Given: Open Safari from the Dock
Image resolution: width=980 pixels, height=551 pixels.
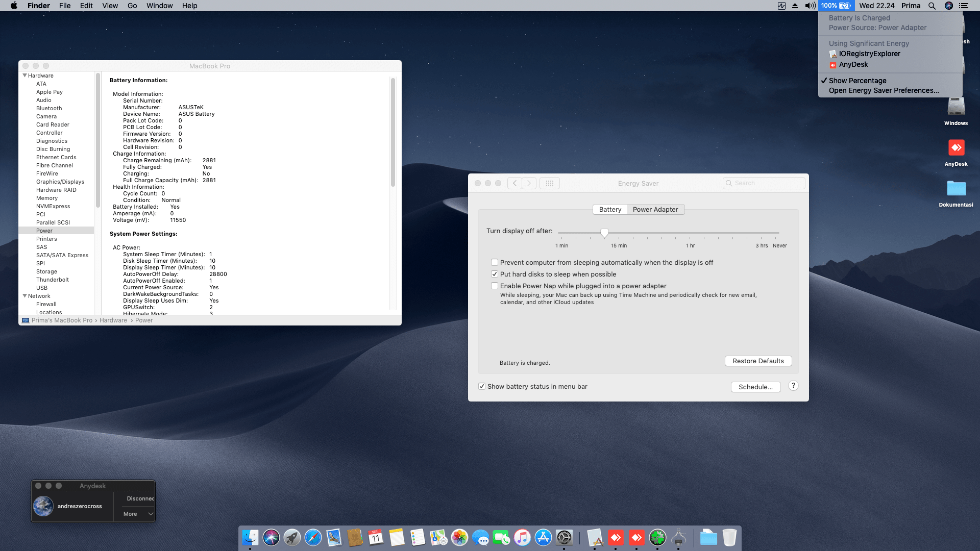Looking at the screenshot, I should 313,537.
